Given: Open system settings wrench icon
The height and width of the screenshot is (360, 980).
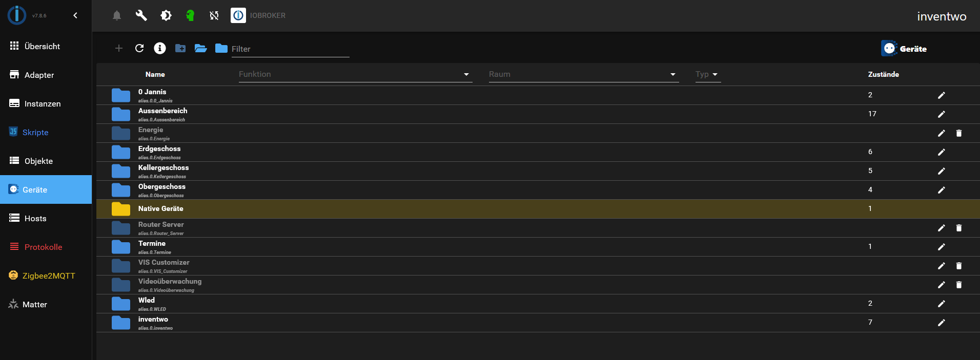Looking at the screenshot, I should click(141, 16).
